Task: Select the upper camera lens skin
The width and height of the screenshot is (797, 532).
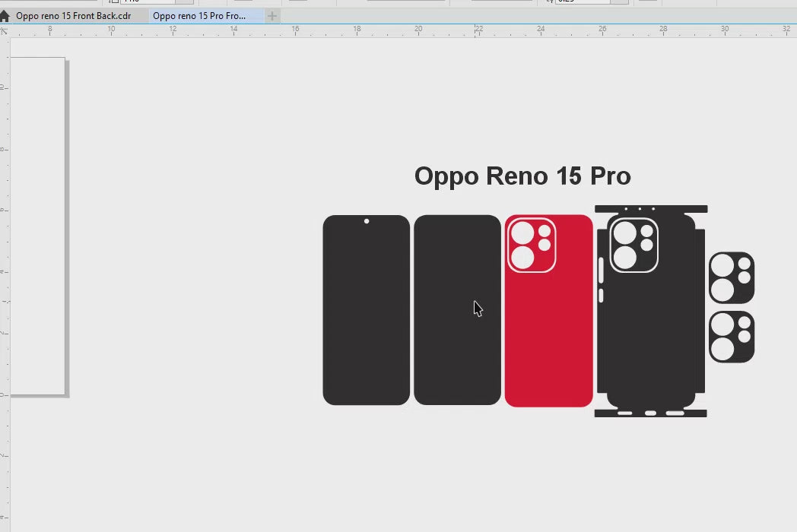Action: [x=732, y=277]
